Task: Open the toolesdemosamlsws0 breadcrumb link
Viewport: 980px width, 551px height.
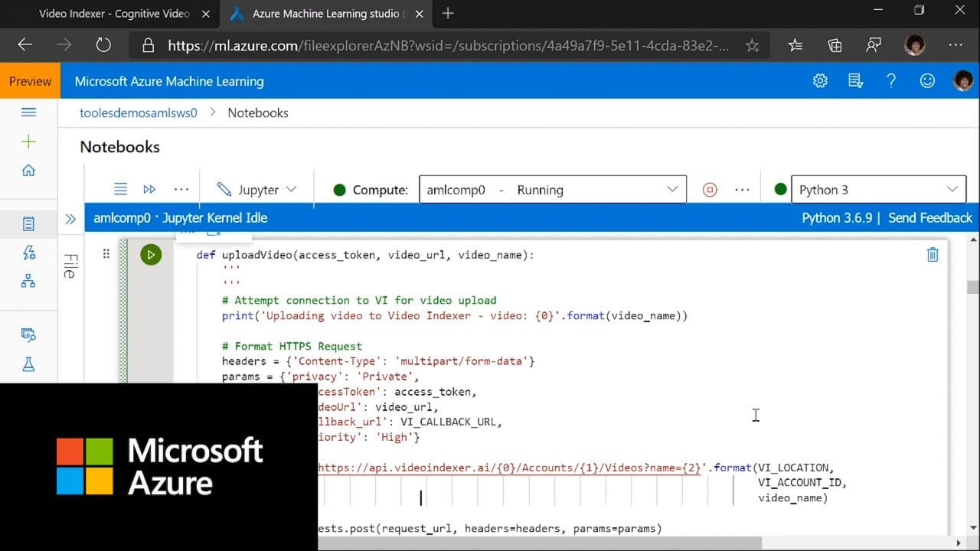Action: (139, 112)
